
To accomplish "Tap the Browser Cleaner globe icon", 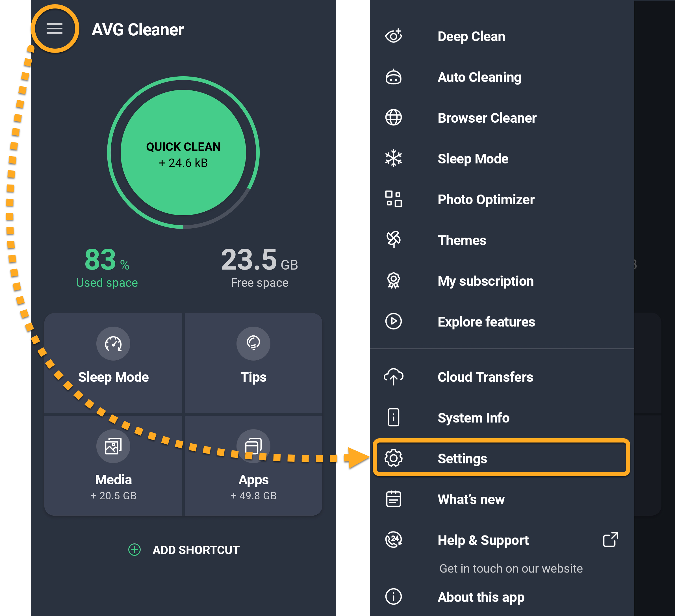I will pos(393,118).
